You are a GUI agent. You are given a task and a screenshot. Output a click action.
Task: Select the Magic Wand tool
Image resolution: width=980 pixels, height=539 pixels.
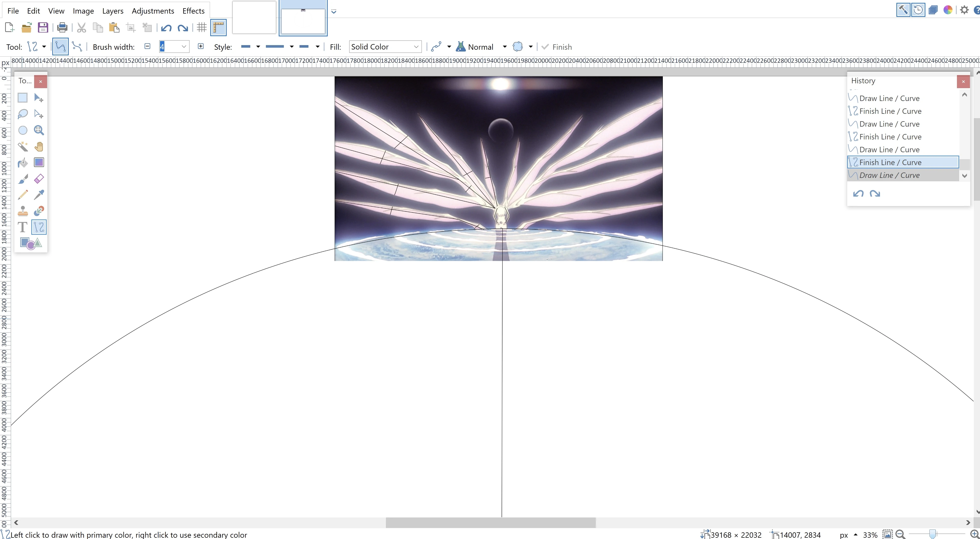(23, 146)
